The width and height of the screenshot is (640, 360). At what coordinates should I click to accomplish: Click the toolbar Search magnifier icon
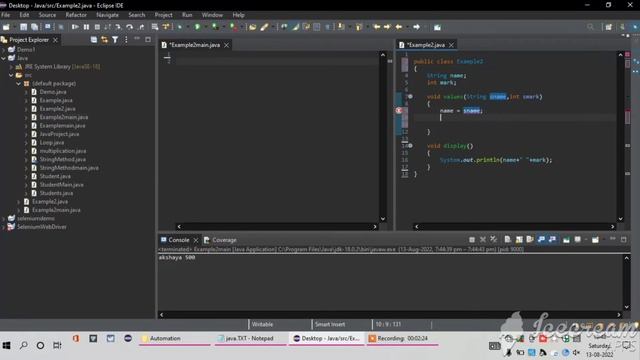click(x=590, y=27)
